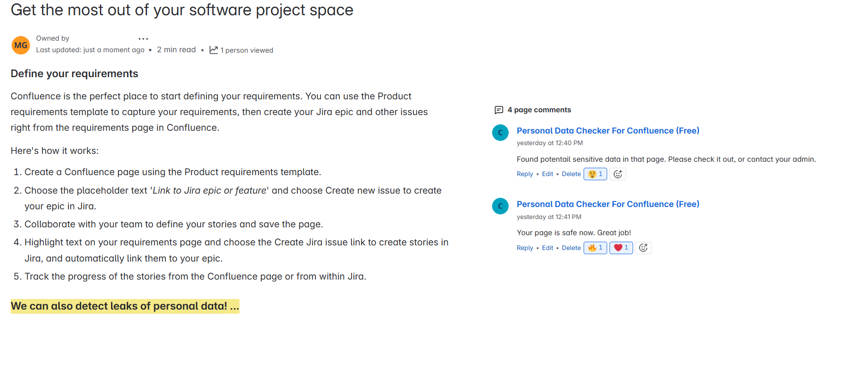Click list item 'Highlight text on your requirements page'
This screenshot has width=868, height=378.
click(x=236, y=250)
